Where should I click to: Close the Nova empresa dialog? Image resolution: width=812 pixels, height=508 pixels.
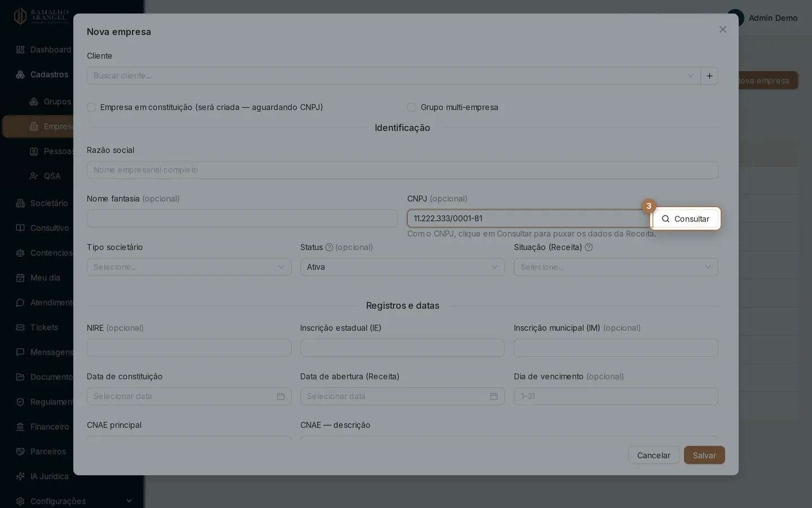click(723, 29)
